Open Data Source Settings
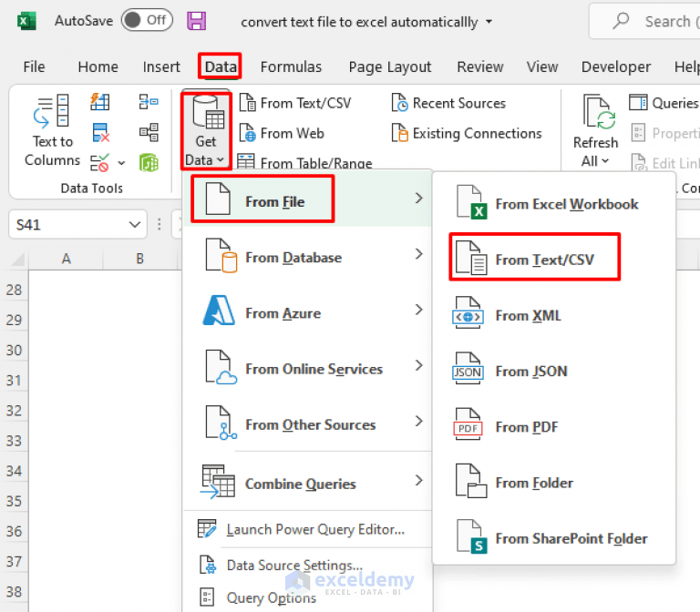The width and height of the screenshot is (700, 612). pyautogui.click(x=307, y=566)
